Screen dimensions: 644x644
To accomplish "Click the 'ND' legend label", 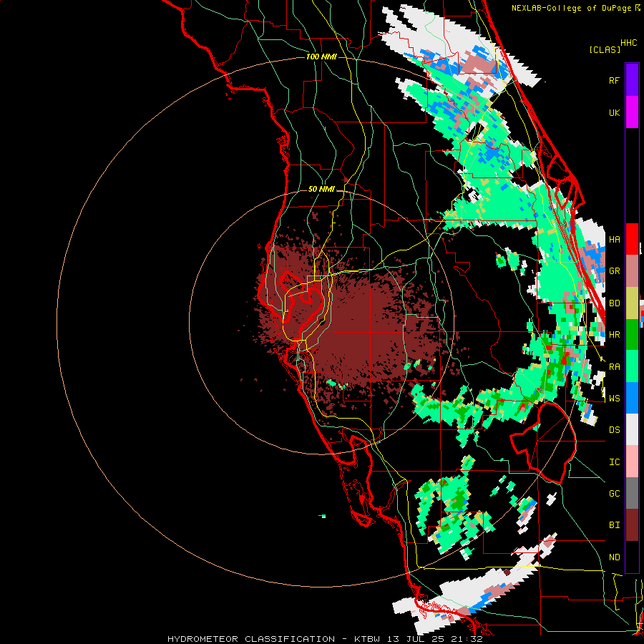I will [614, 557].
